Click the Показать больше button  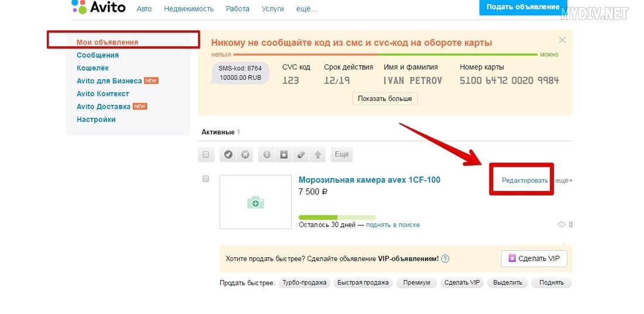(x=385, y=98)
